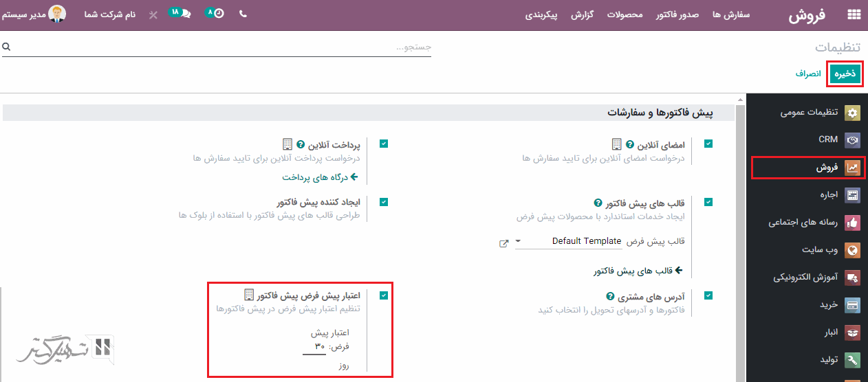Viewport: 868px width, 382px height.
Task: Open the نام شرکت شما company switcher
Action: coord(110,14)
